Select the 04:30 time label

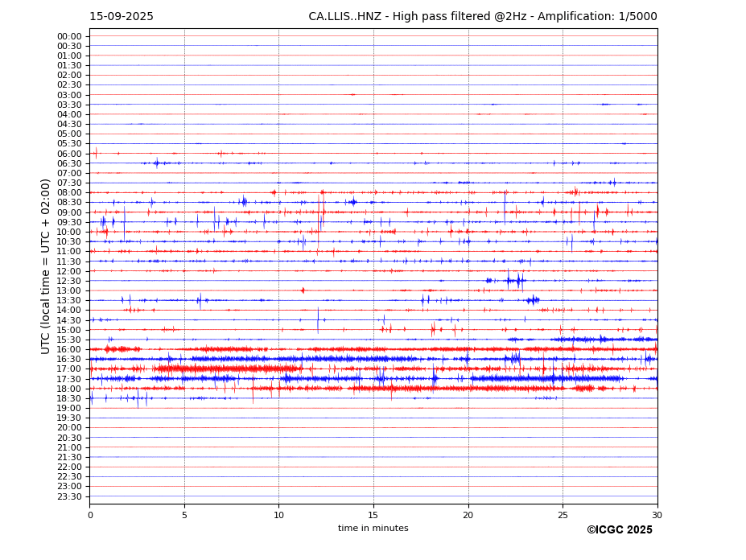point(69,124)
